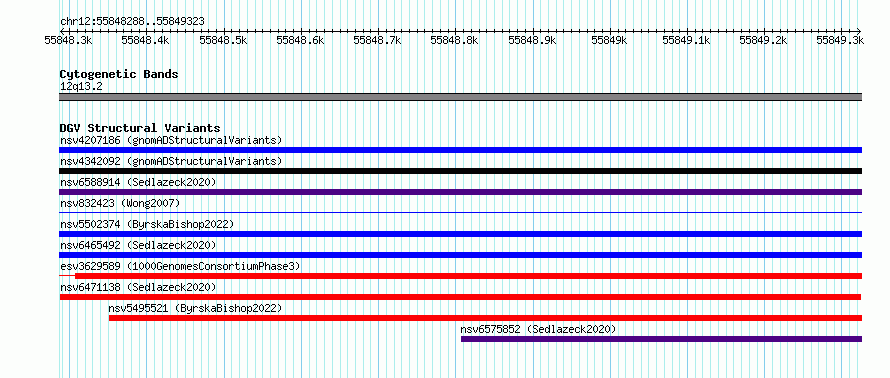Open the nsv4342092 variant label
Viewport: 890px width, 378px height.
click(171, 161)
